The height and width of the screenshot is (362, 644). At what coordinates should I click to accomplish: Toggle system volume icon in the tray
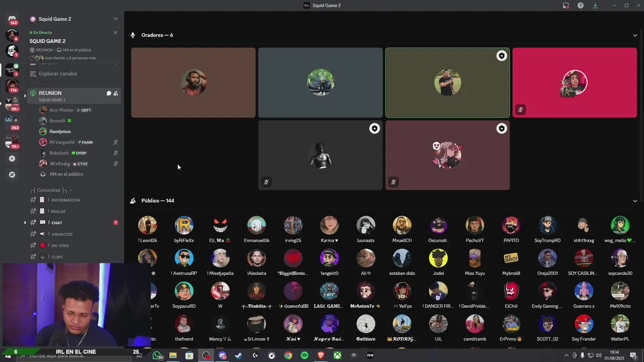point(598,355)
